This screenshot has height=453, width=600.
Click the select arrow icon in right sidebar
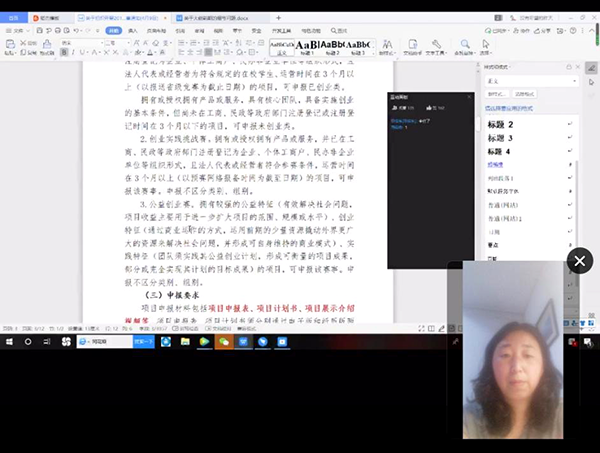coord(590,82)
